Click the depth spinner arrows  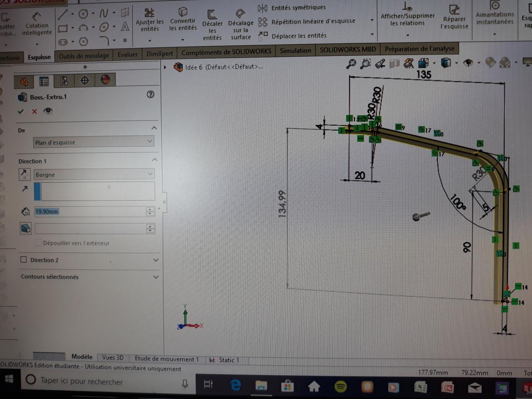tap(150, 212)
